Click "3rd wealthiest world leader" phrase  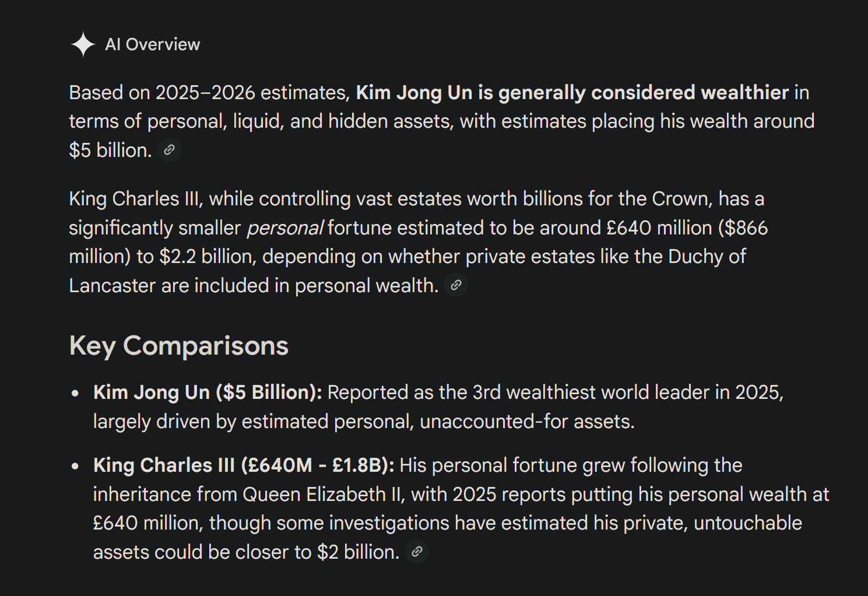(x=561, y=392)
